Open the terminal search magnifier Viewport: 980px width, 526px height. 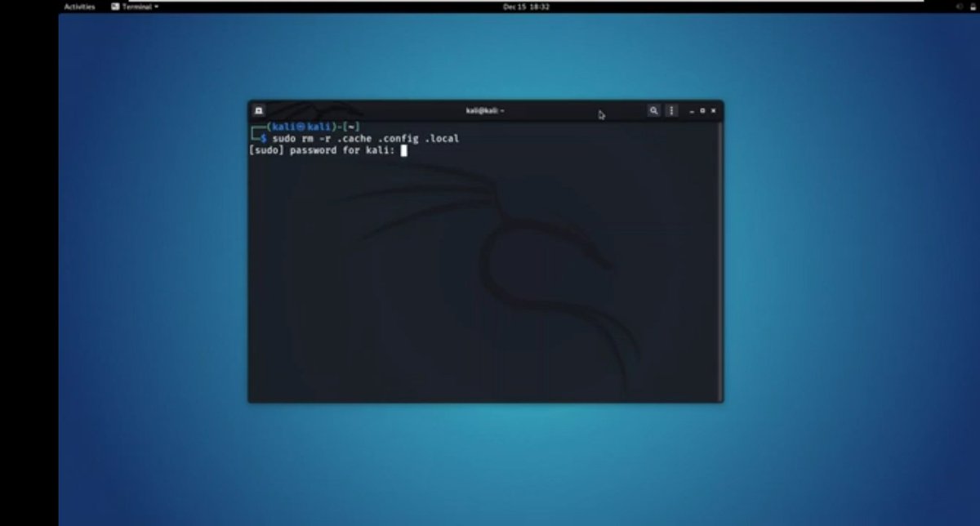tap(653, 110)
